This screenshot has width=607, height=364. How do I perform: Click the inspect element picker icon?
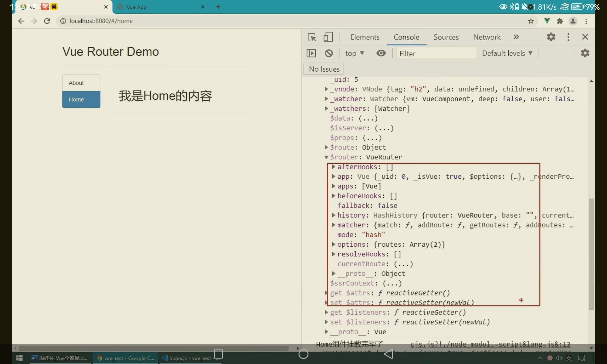[x=312, y=37]
